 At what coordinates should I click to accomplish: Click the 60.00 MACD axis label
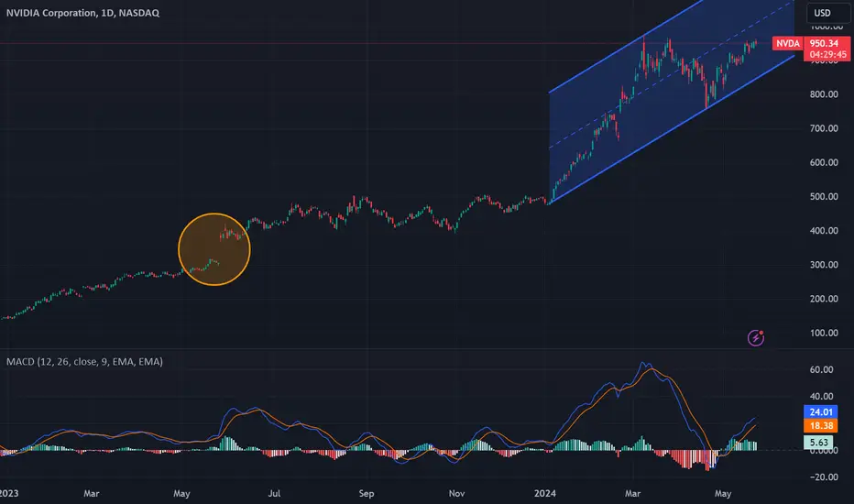pos(821,369)
